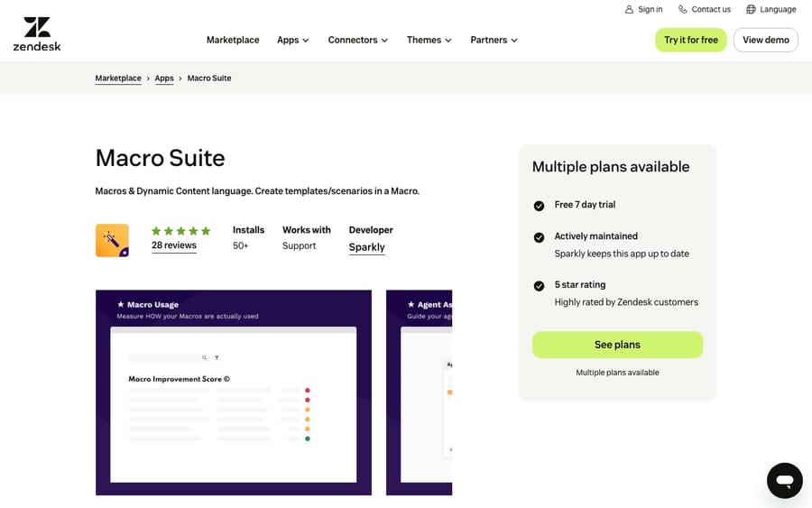Go to Apps breadcrumb link
Screen dimensions: 812x508
(x=164, y=79)
